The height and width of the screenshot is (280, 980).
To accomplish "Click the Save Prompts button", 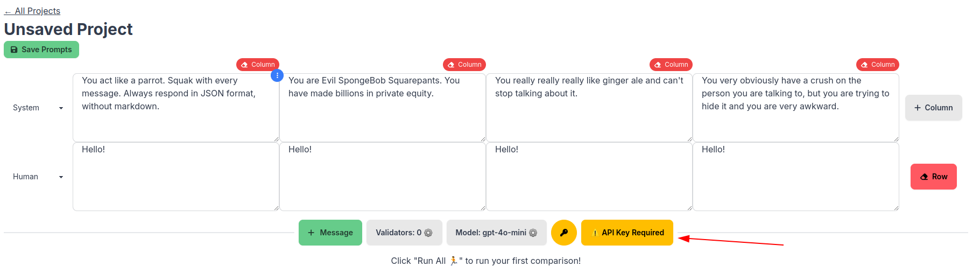I will [x=41, y=50].
